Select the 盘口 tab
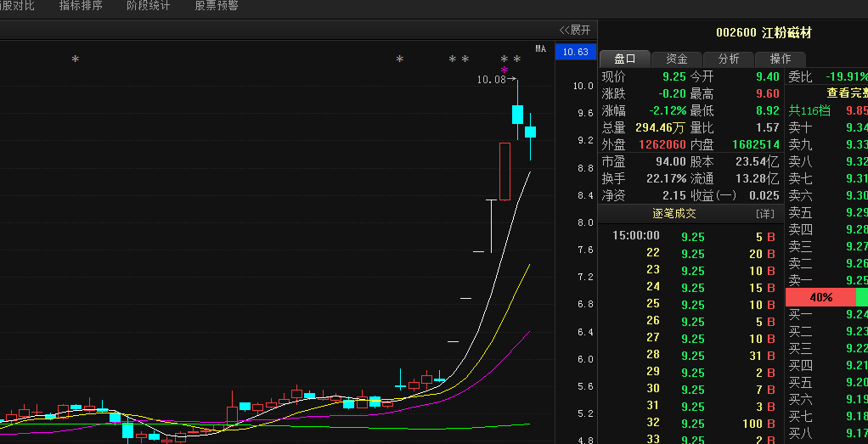Screen dimensions: 868x444 625,59
